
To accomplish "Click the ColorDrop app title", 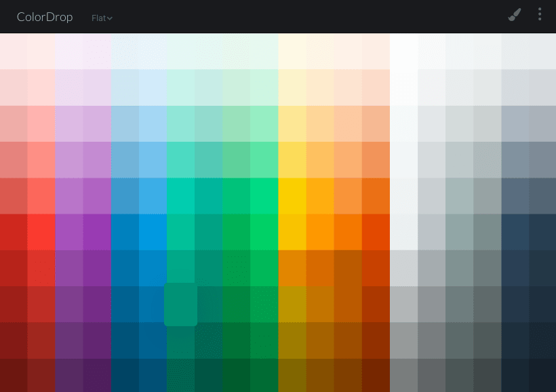I will pos(45,17).
